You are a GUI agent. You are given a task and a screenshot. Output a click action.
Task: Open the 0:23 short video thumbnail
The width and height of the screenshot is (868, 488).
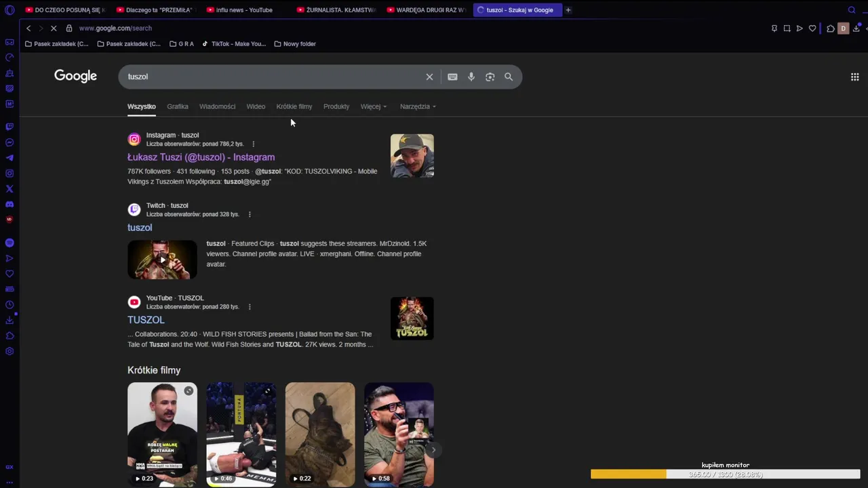coord(162,434)
